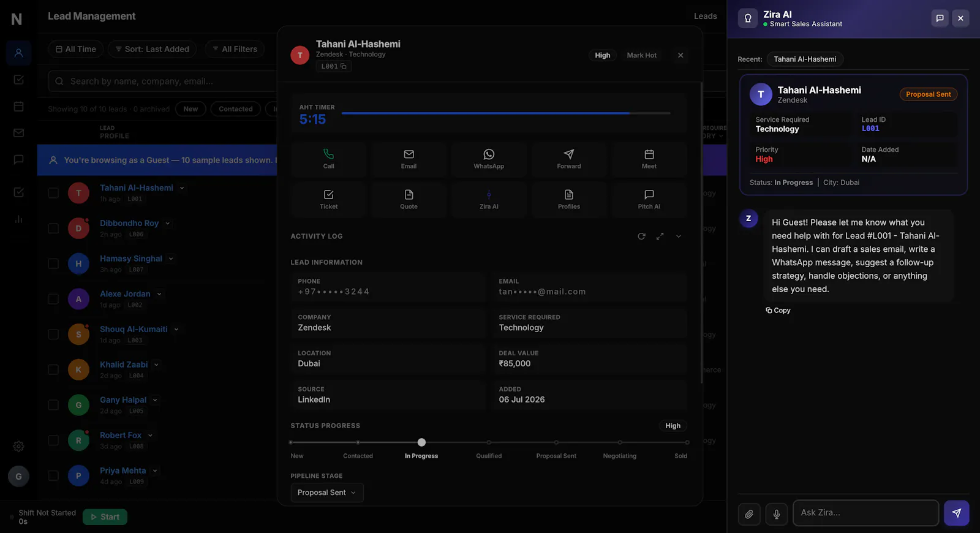Screen dimensions: 980x533
Task: Select the Gany Halpal row checkbox
Action: coord(53,405)
